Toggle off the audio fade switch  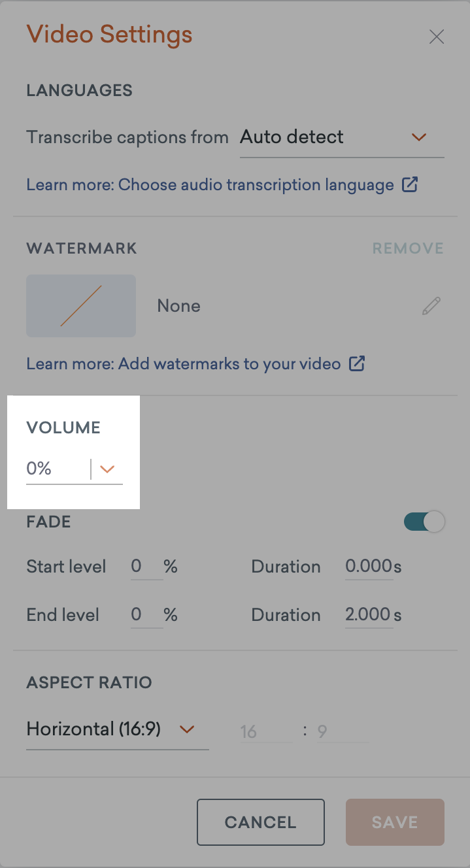tap(424, 522)
